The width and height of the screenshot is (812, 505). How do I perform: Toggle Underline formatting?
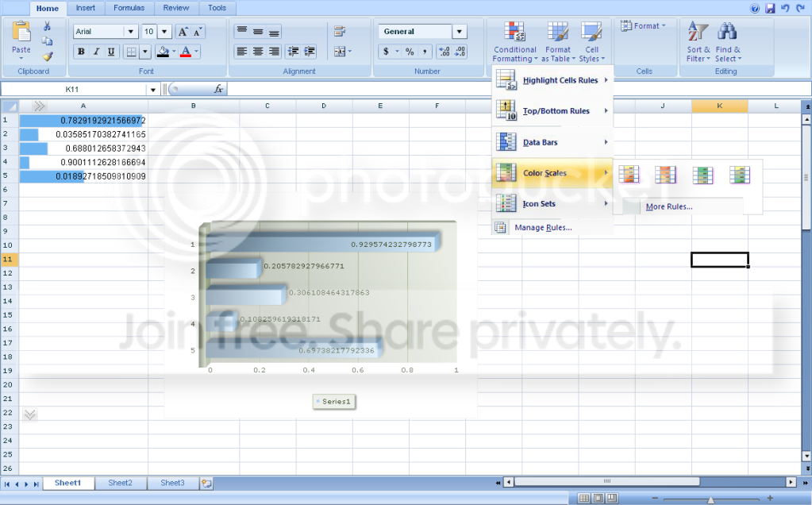tap(111, 52)
